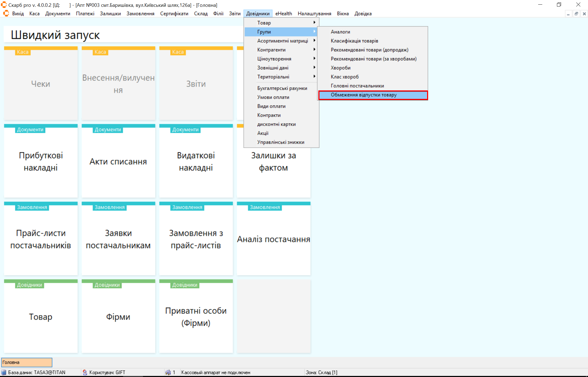Minimize the inner MDI child window

tap(568, 14)
